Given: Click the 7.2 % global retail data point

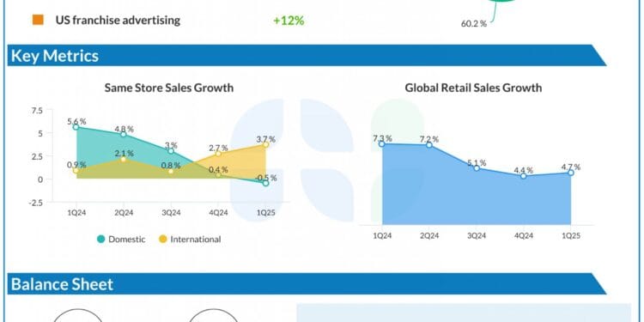Looking at the screenshot, I should click(x=429, y=145).
